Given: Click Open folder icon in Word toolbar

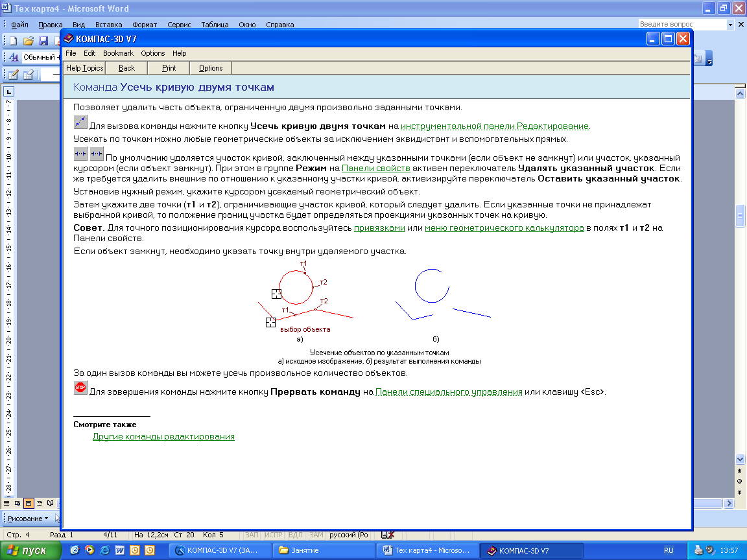Looking at the screenshot, I should [29, 41].
